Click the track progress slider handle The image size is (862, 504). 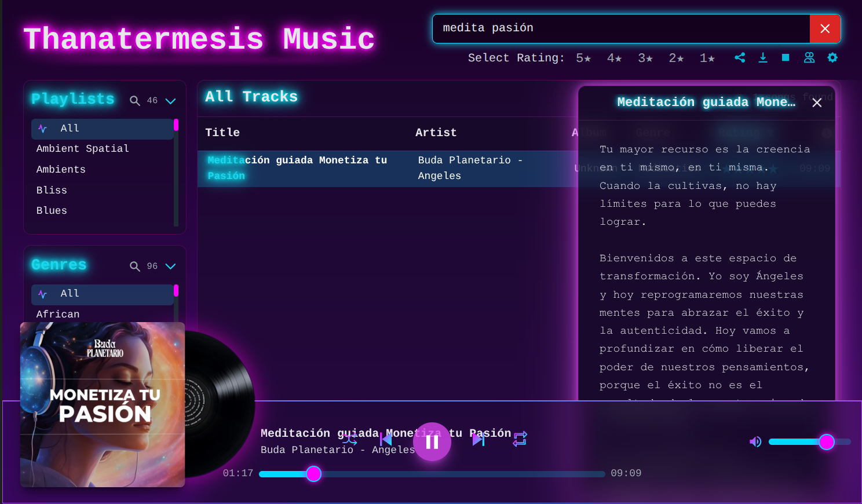pyautogui.click(x=314, y=474)
